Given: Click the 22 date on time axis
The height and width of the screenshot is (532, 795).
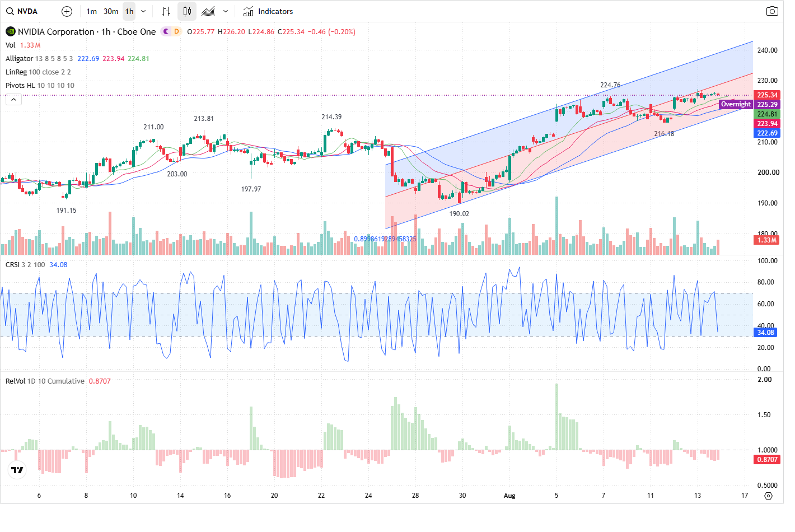Looking at the screenshot, I should click(x=321, y=496).
